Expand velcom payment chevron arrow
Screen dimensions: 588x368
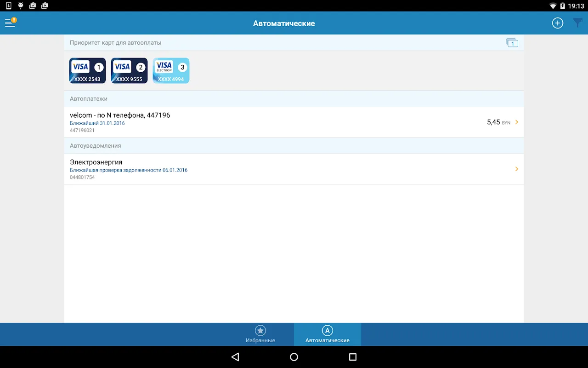[517, 122]
